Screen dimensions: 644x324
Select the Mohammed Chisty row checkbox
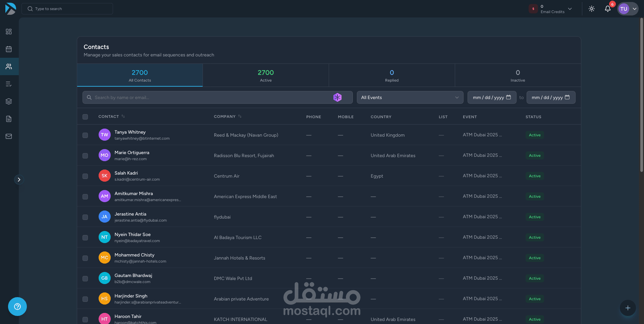85,258
